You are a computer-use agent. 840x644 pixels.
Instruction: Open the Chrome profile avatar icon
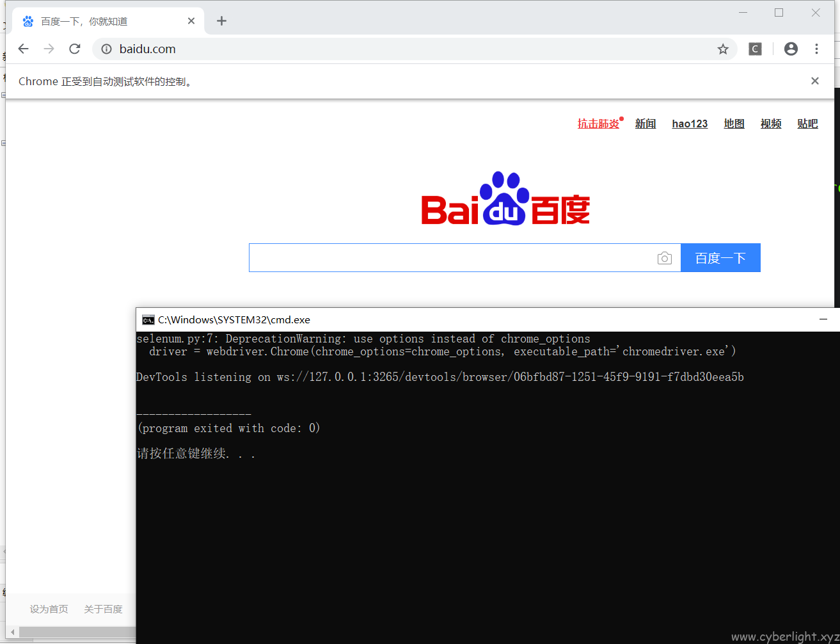[x=791, y=49]
